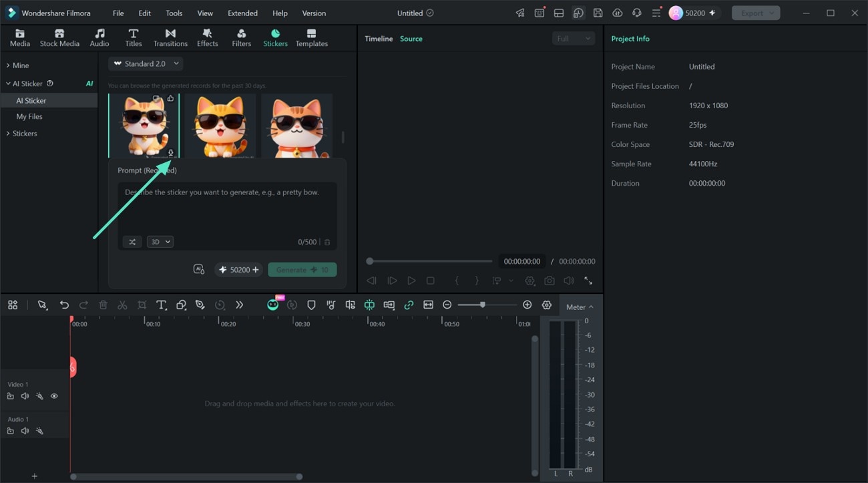Switch to the Templates tab

(x=311, y=38)
